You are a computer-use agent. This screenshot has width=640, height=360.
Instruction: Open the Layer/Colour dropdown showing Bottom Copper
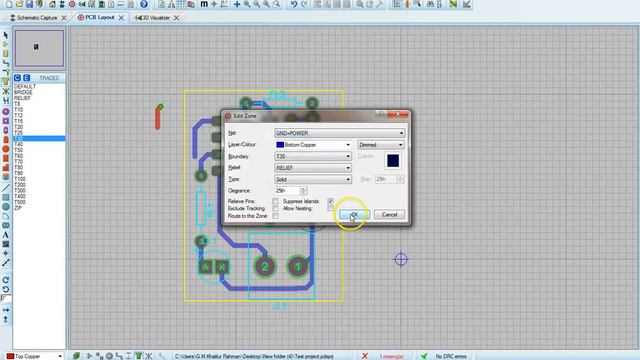point(313,144)
